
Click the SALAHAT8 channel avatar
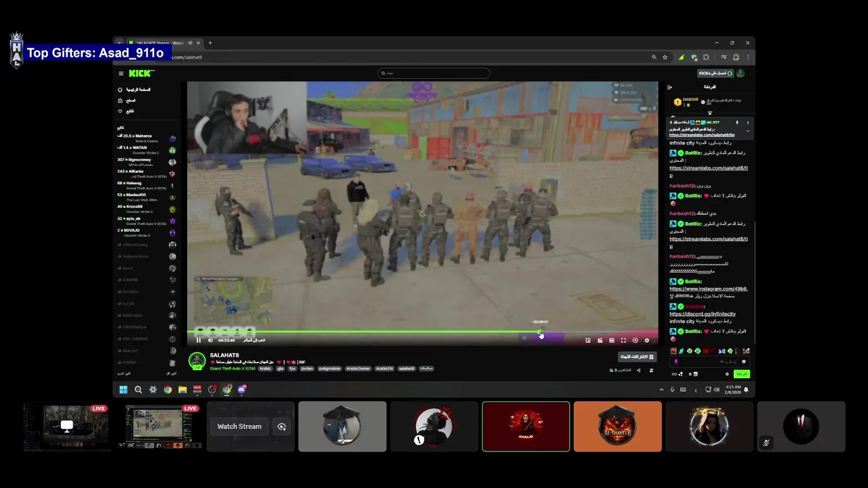(197, 361)
